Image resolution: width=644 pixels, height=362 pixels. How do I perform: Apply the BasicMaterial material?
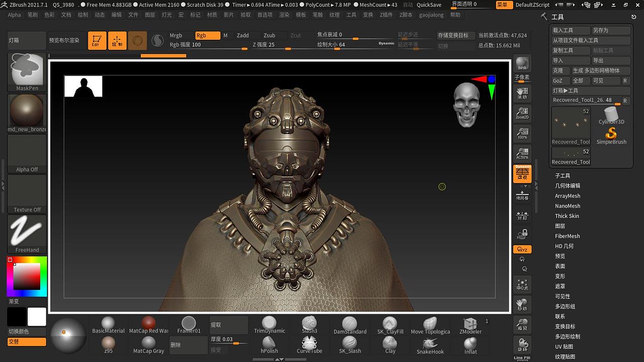(108, 325)
